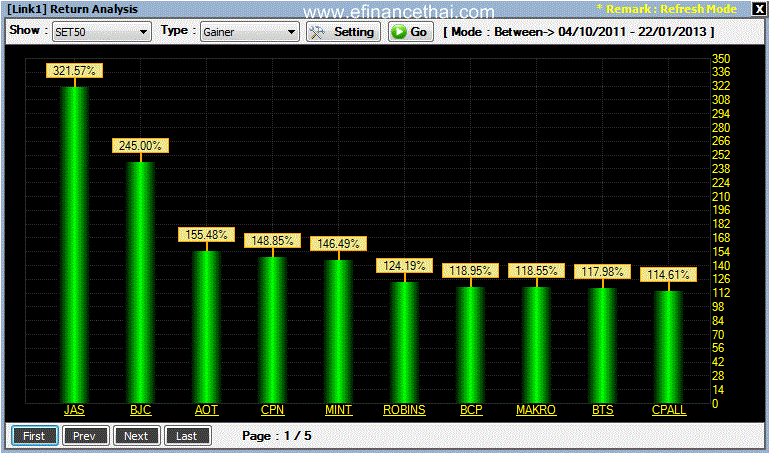Jump to the Last page

coord(188,436)
